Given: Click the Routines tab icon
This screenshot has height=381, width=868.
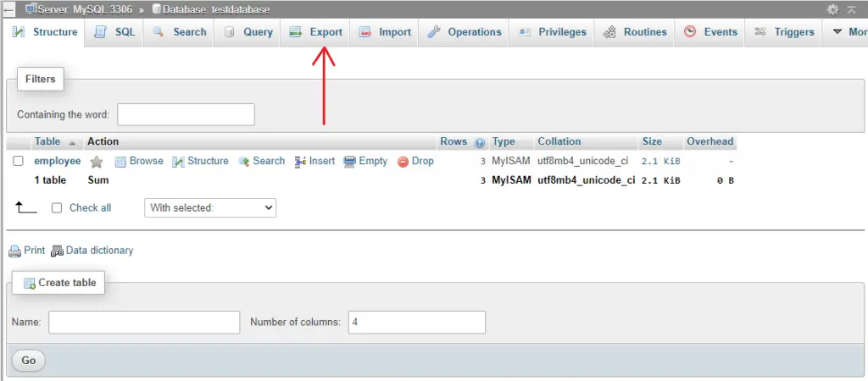Looking at the screenshot, I should tap(609, 32).
